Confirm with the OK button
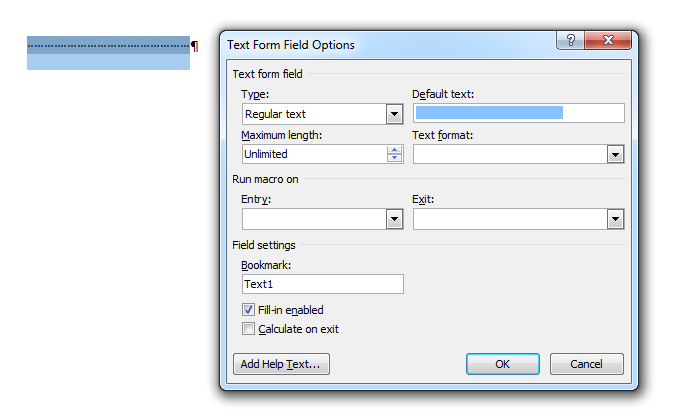Screen dimensions: 675x418 tap(503, 364)
